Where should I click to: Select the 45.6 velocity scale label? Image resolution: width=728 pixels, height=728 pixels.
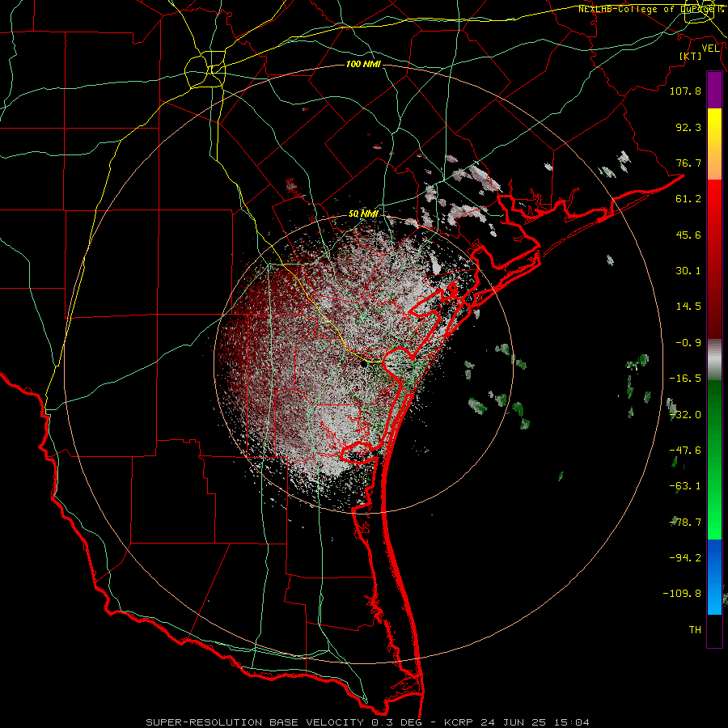pyautogui.click(x=688, y=235)
